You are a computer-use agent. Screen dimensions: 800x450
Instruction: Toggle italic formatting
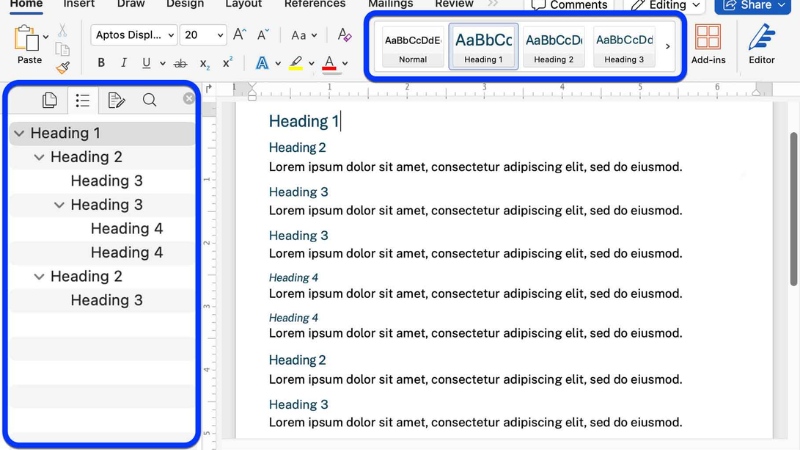tap(124, 63)
